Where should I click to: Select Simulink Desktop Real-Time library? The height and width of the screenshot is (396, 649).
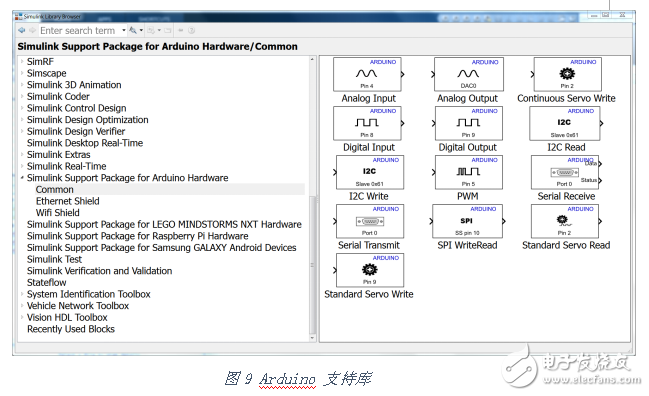pyautogui.click(x=85, y=143)
